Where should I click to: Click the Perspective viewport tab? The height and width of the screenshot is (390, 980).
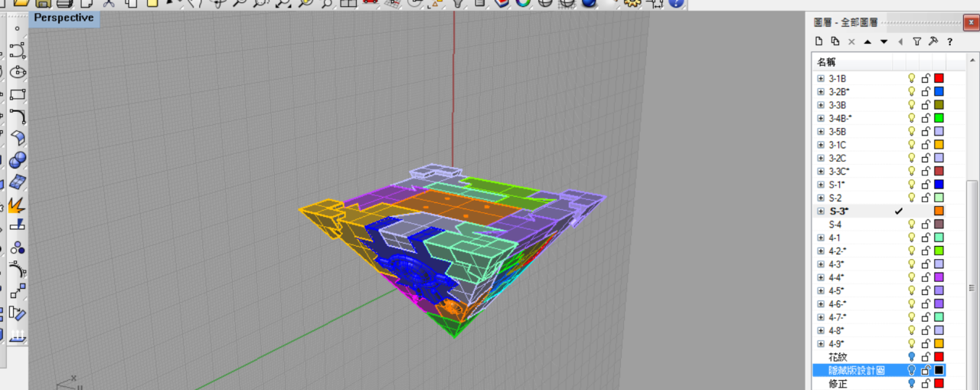[64, 18]
